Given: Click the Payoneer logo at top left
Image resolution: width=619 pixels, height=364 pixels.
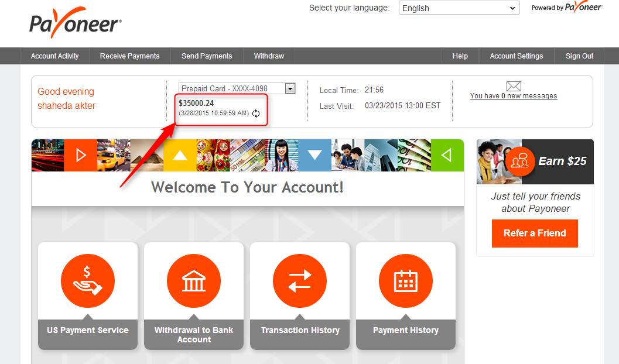Looking at the screenshot, I should tap(76, 23).
